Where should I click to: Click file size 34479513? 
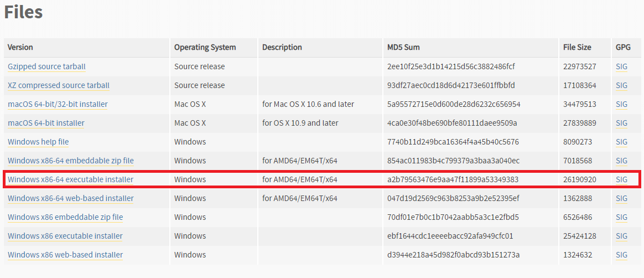point(579,105)
